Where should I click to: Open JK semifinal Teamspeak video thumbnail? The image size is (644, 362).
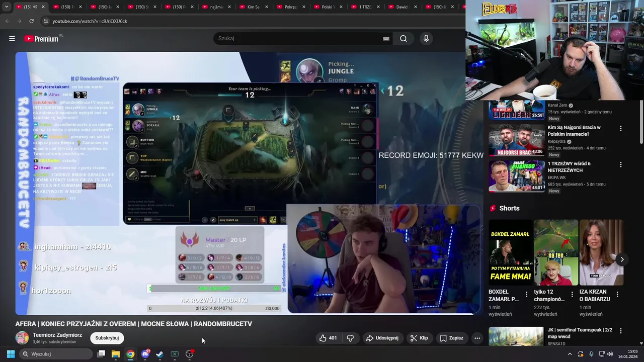coord(516,336)
